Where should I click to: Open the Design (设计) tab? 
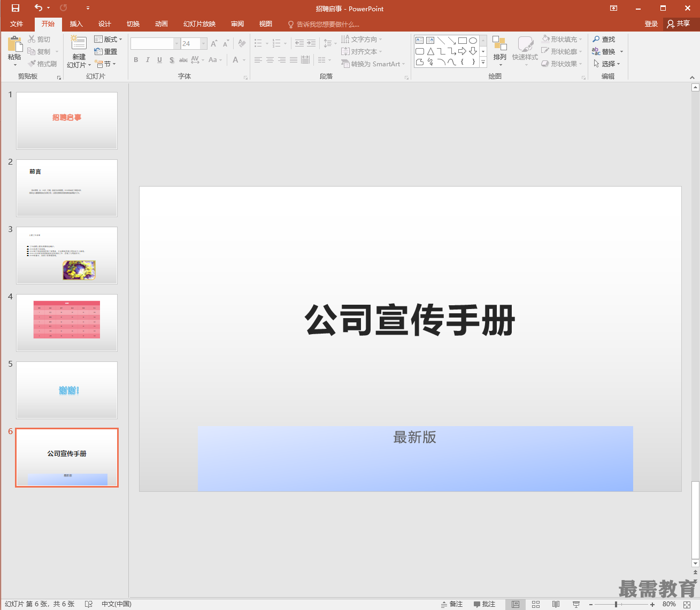pos(105,24)
